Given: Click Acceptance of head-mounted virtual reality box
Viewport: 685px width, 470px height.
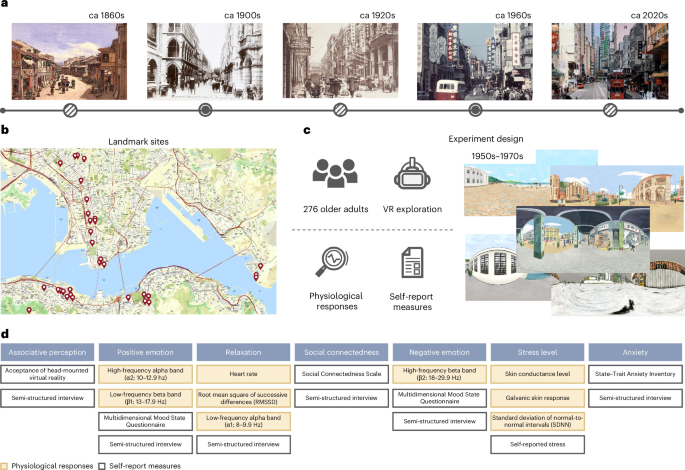Looking at the screenshot, I should coord(47,374).
